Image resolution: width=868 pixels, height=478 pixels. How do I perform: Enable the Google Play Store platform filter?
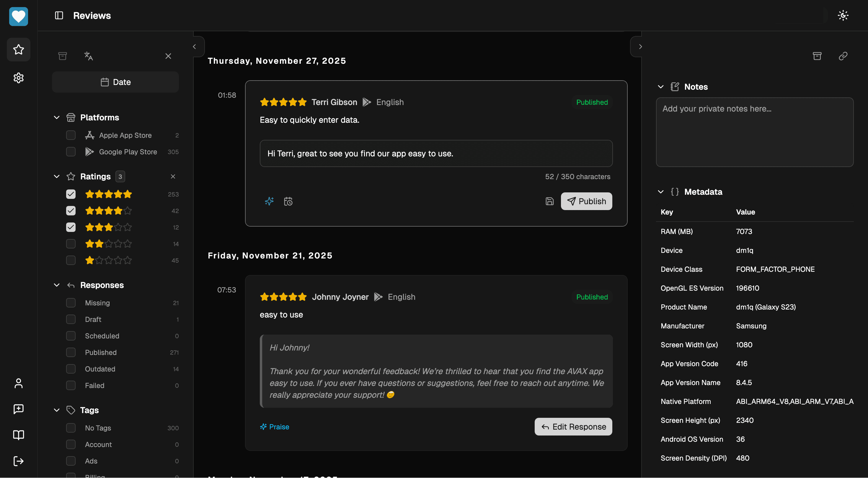[x=71, y=152]
